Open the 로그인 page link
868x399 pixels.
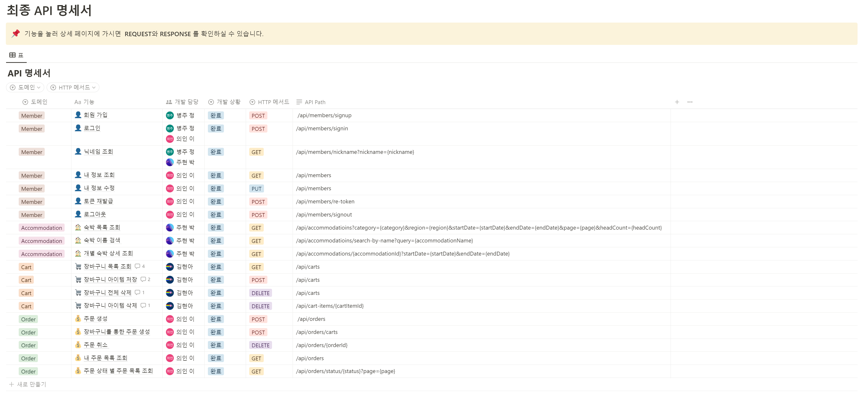tap(92, 128)
